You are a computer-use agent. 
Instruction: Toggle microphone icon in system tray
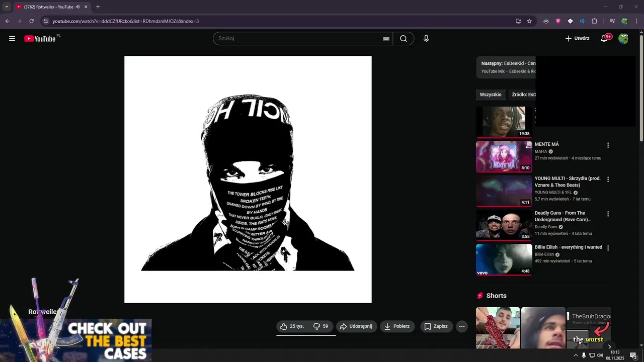pos(584,355)
